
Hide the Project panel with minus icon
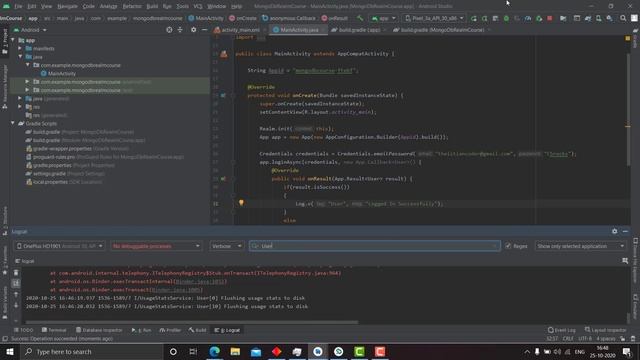204,30
